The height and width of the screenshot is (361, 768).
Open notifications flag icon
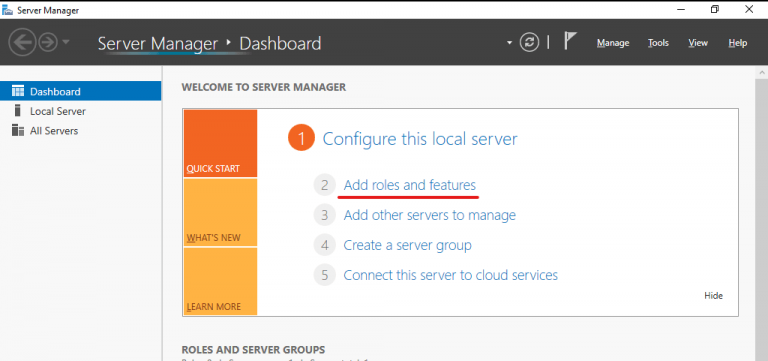point(570,41)
